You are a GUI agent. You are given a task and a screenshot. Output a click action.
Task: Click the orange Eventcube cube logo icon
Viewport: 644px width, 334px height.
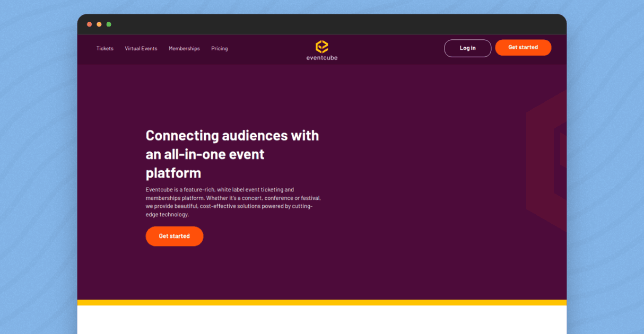(321, 46)
